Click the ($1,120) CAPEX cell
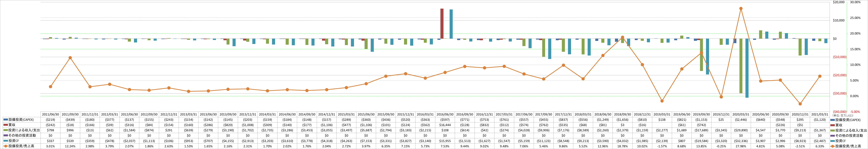Viewport: 868px width, 149px height. click(x=819, y=120)
